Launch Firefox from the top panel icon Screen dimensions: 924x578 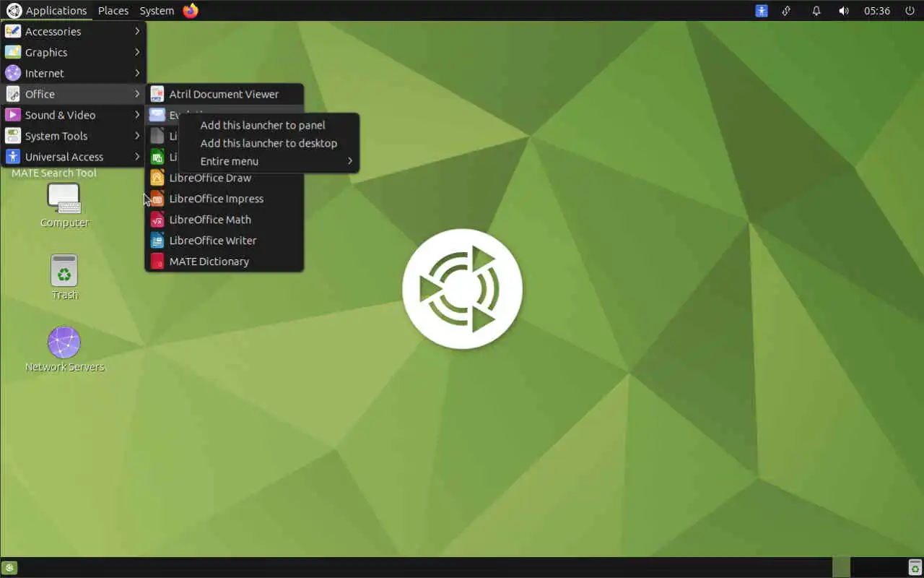tap(191, 10)
